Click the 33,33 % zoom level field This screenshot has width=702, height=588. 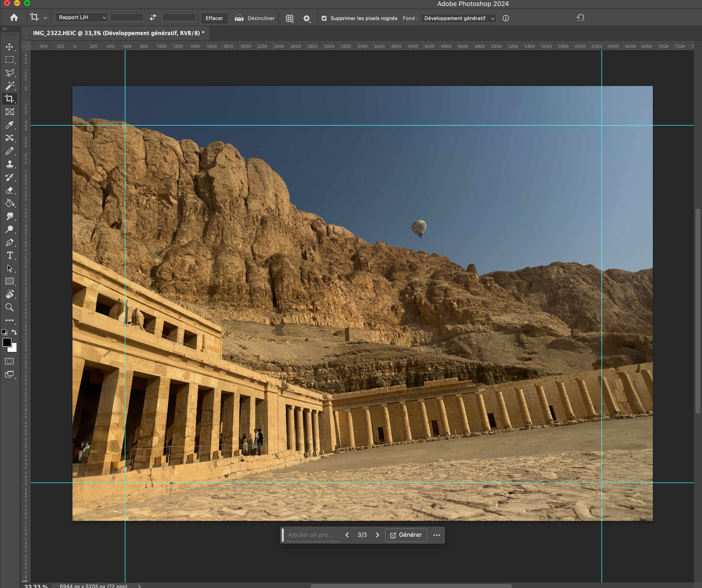36,586
